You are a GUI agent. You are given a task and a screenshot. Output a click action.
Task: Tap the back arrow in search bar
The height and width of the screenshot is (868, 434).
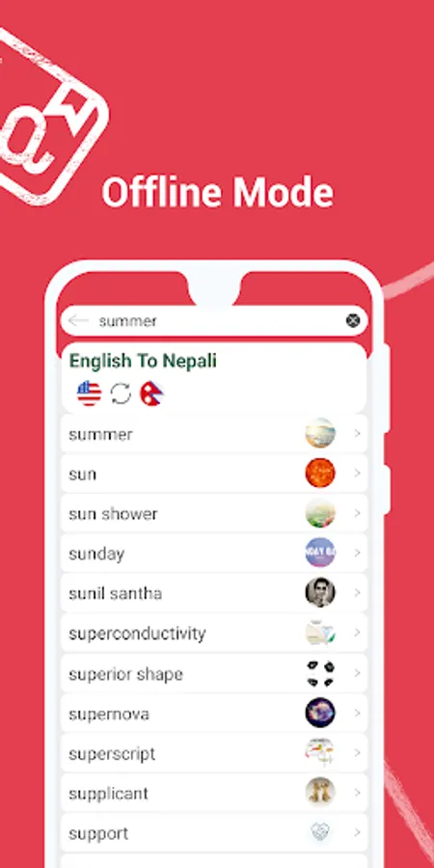[78, 320]
